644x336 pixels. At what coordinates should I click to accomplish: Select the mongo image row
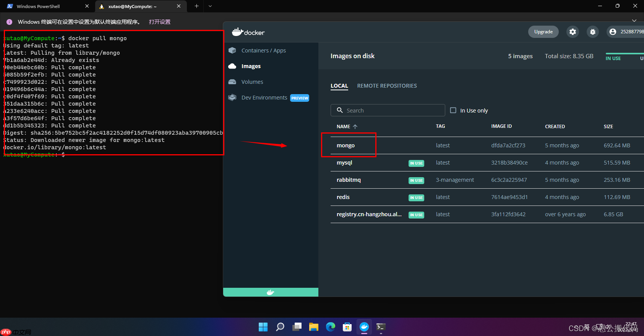346,145
